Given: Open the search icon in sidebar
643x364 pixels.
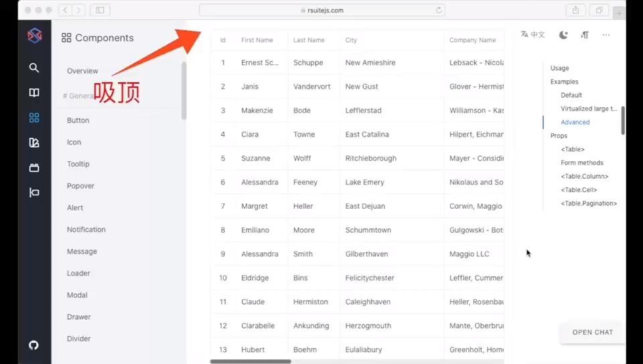Looking at the screenshot, I should click(x=34, y=68).
